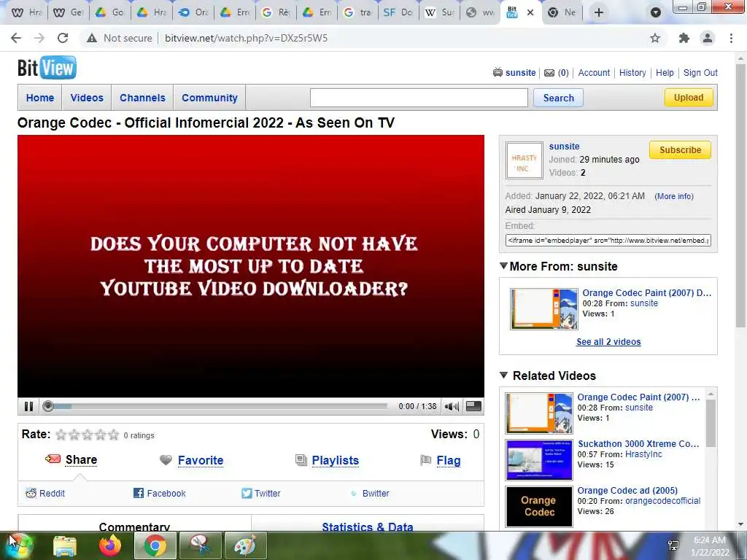Reload the page with the refresh icon
Image resolution: width=747 pixels, height=560 pixels.
63,38
